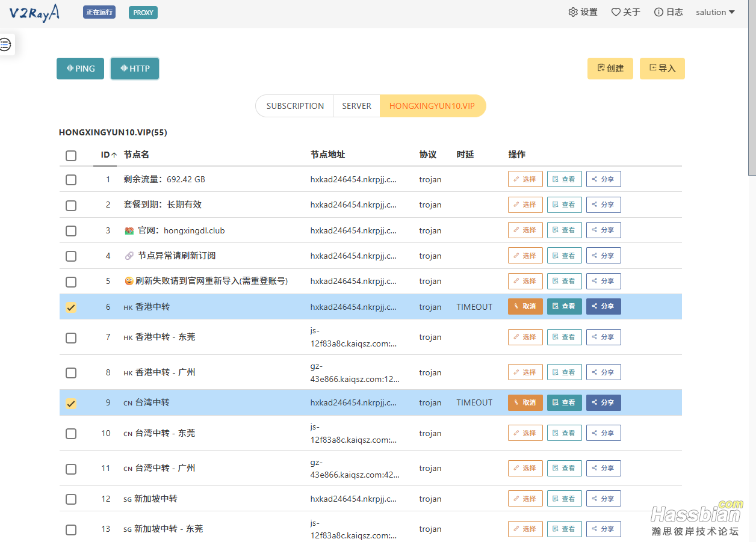Open the 日志 log viewer
The image size is (756, 542).
tap(668, 12)
